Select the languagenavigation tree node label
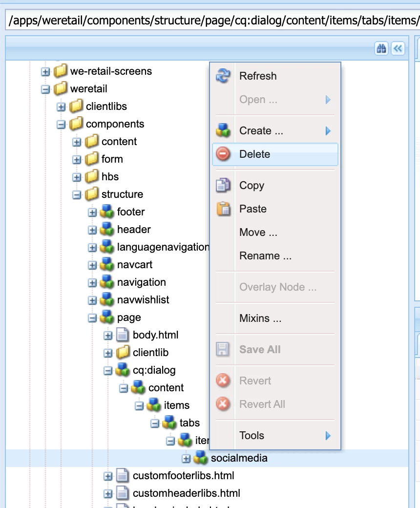 163,247
